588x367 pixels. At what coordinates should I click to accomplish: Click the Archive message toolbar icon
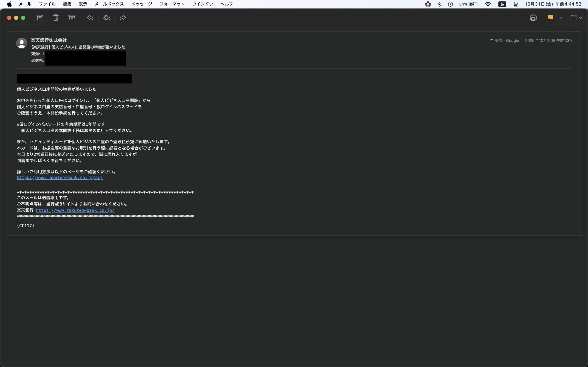coord(40,18)
